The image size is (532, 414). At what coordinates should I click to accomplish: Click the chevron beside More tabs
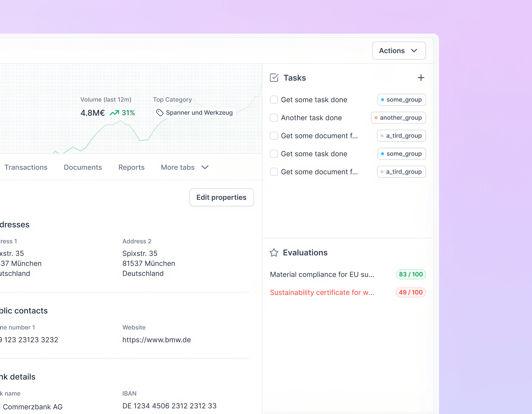click(x=205, y=167)
